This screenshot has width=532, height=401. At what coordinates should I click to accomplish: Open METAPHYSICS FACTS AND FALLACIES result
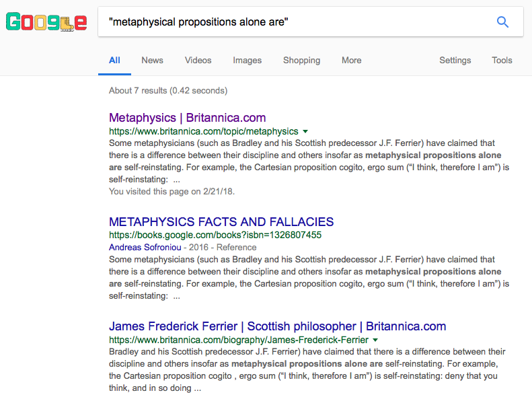pyautogui.click(x=221, y=222)
